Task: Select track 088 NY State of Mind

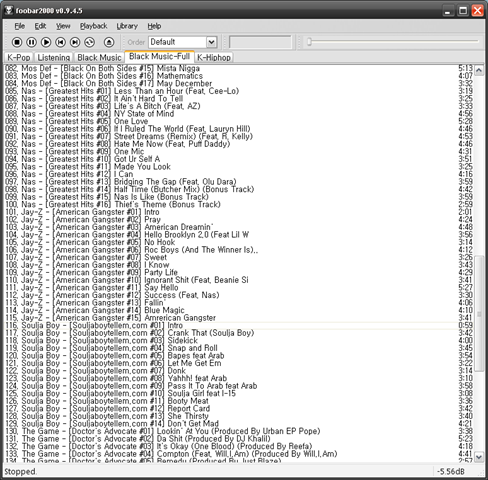Action: point(239,114)
